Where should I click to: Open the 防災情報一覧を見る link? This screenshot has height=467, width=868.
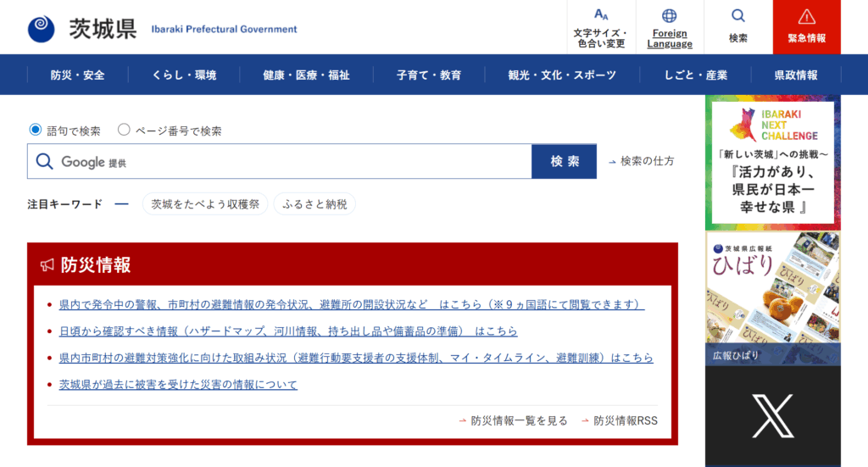coord(519,420)
